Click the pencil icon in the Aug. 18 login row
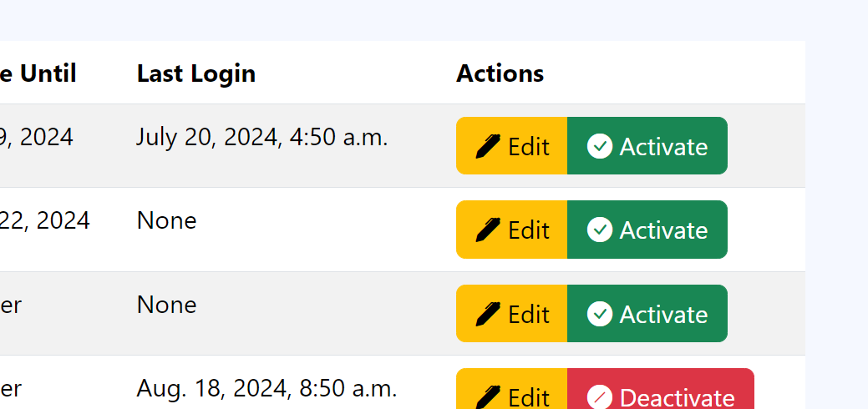Screen dimensions: 868x409 click(488, 397)
